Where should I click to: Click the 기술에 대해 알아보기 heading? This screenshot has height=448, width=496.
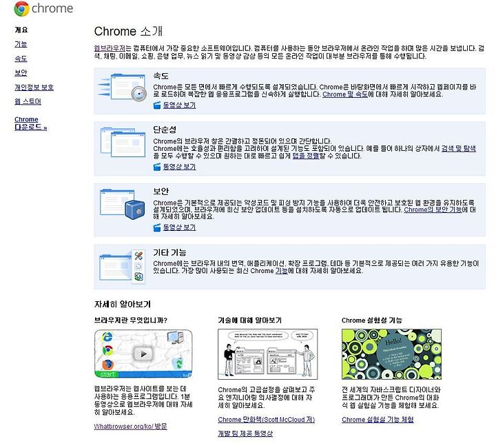(x=250, y=320)
